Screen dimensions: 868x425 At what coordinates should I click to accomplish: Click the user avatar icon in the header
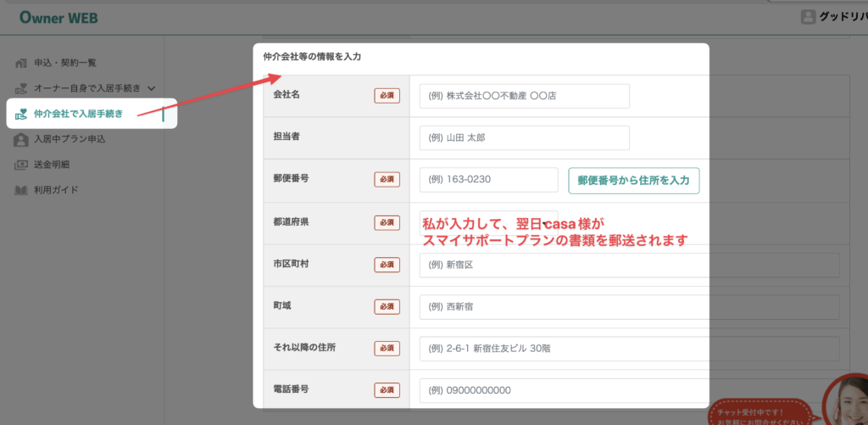click(x=808, y=17)
